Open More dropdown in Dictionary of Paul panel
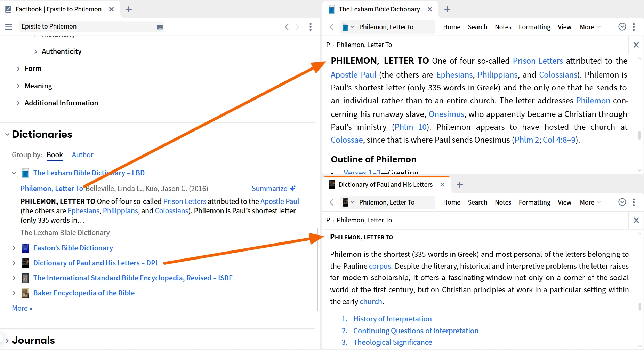Image resolution: width=644 pixels, height=350 pixels. (x=590, y=202)
